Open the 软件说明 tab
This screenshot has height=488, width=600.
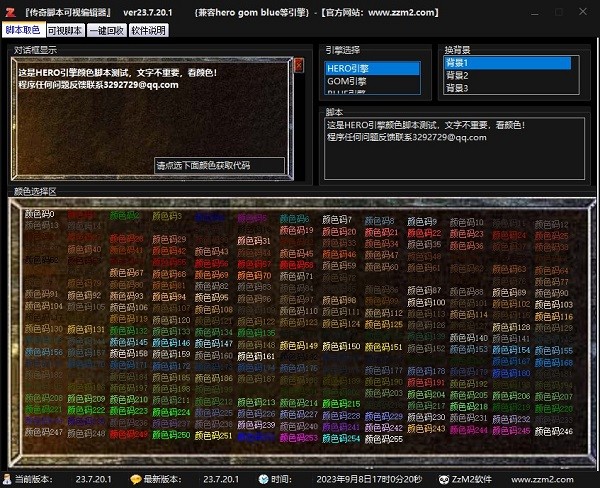[x=148, y=31]
